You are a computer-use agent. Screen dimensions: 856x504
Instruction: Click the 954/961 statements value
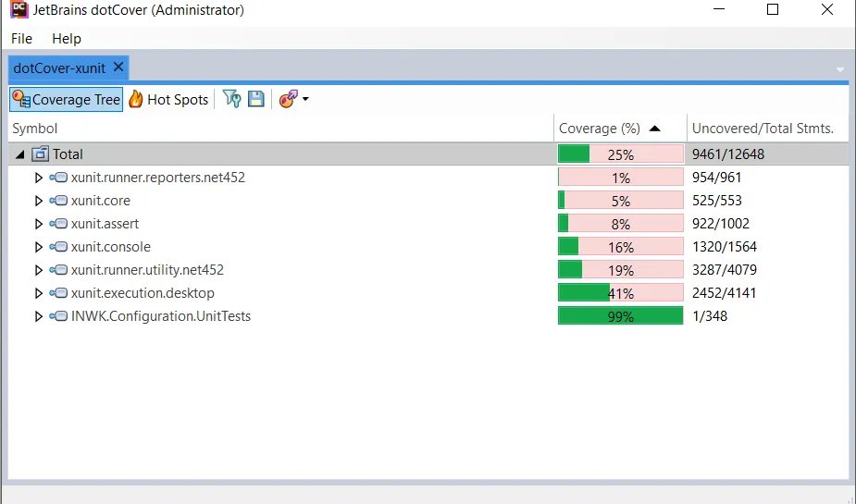pos(717,178)
